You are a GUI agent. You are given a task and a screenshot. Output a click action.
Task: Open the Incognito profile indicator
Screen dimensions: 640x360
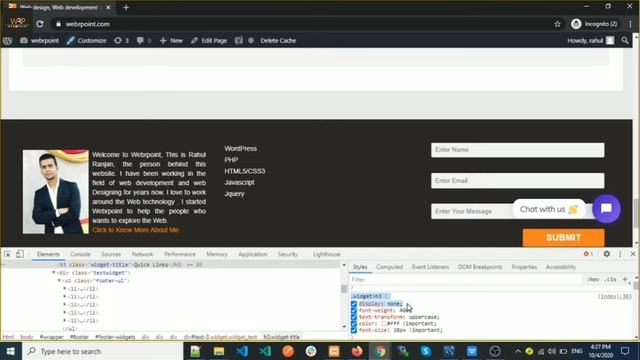(x=594, y=24)
